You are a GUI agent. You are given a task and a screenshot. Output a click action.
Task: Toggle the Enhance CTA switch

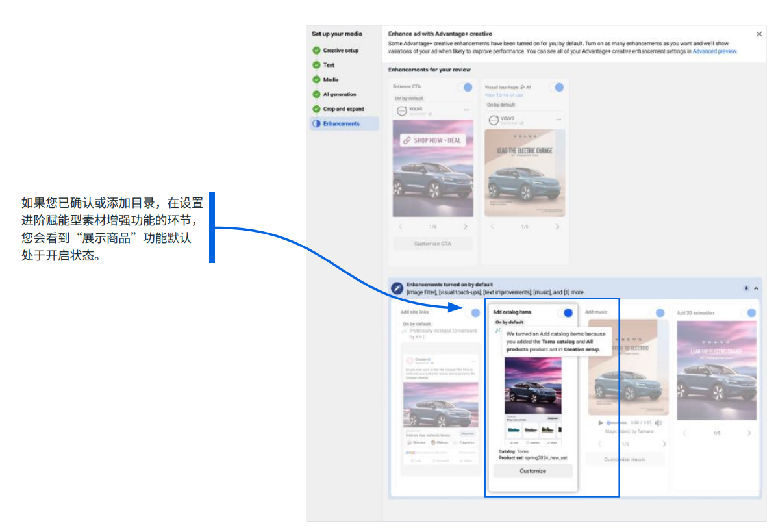tap(465, 87)
